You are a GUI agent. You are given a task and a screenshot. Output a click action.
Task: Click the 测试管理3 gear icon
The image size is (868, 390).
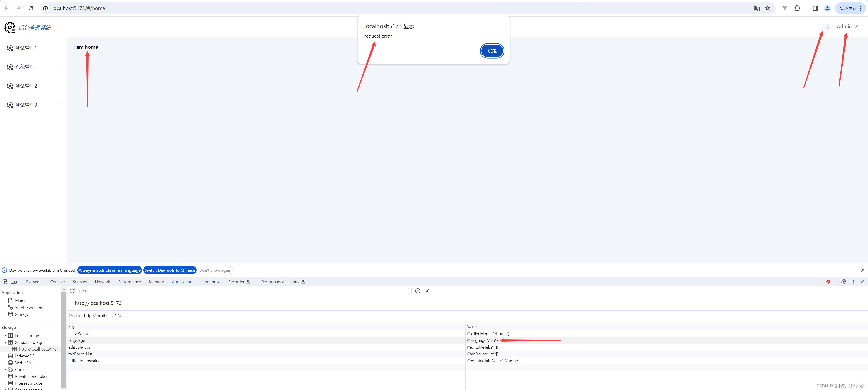coord(10,105)
